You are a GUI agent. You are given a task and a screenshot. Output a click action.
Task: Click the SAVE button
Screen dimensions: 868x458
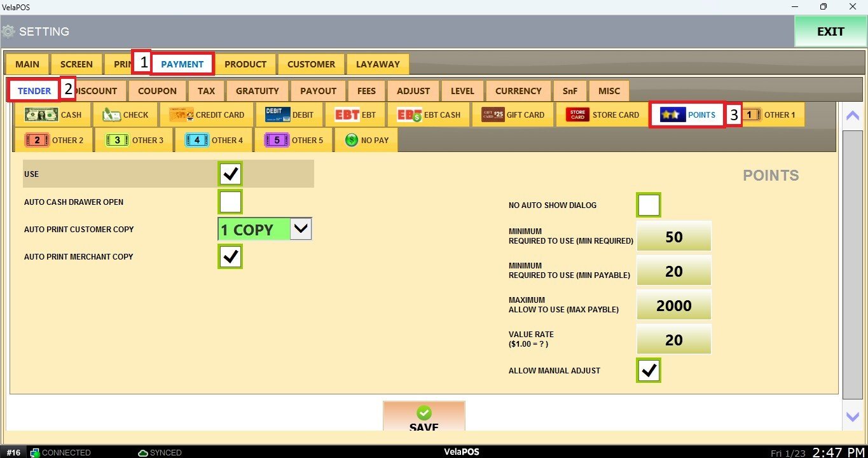click(x=424, y=417)
